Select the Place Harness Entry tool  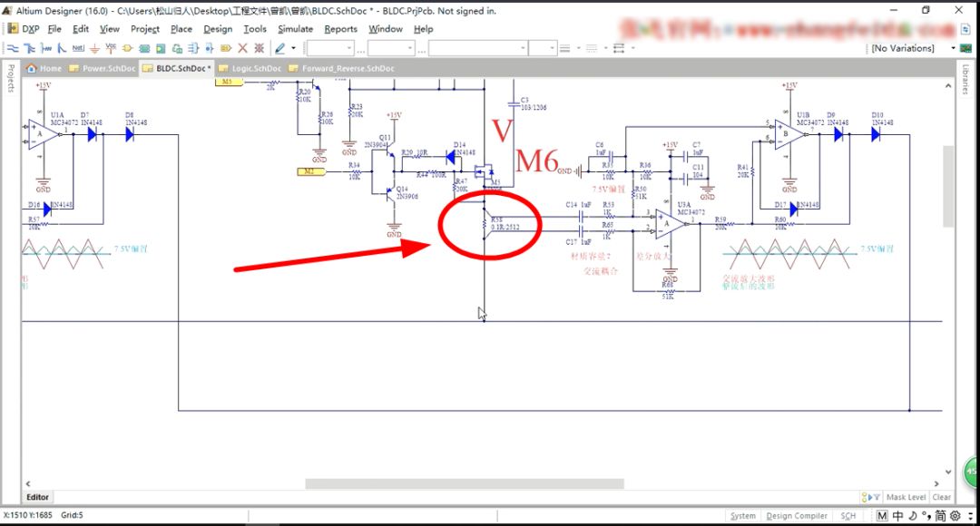[x=210, y=48]
